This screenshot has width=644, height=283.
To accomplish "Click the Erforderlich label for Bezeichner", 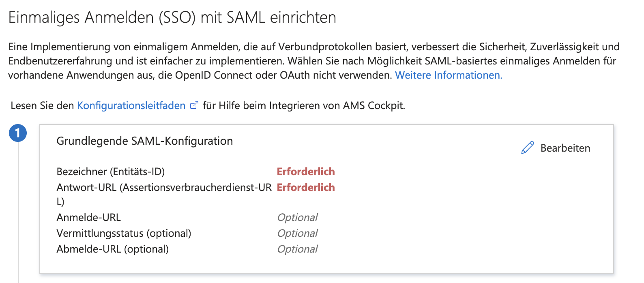I will (x=306, y=172).
